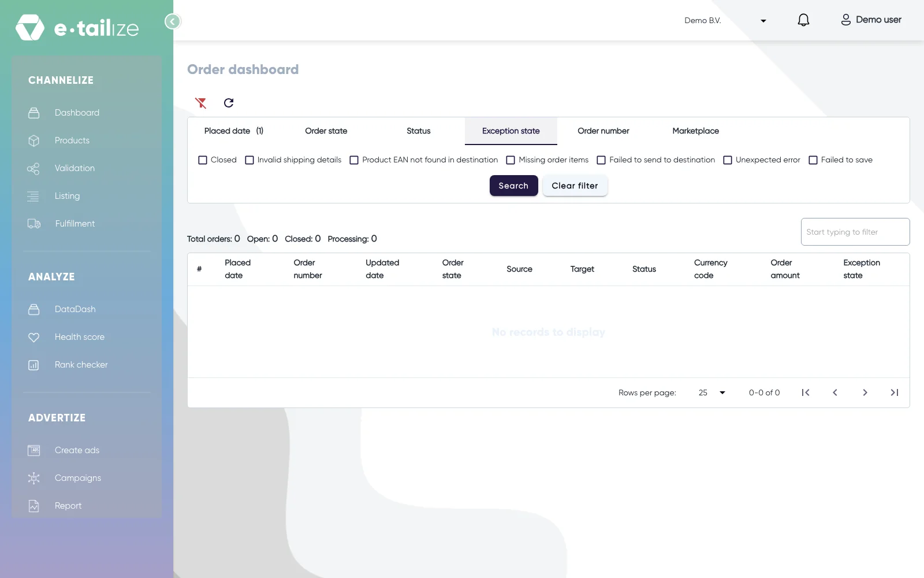The image size is (924, 578).
Task: Click the Clear filter button
Action: tap(575, 186)
